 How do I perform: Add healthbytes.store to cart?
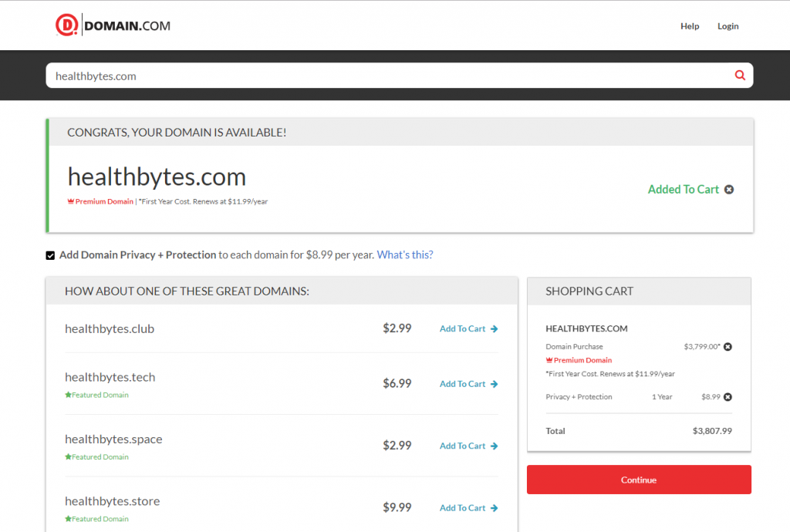[x=468, y=508]
